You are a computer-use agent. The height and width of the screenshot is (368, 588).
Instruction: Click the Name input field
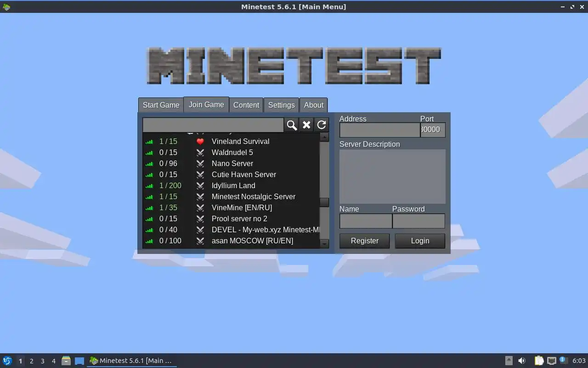click(366, 221)
